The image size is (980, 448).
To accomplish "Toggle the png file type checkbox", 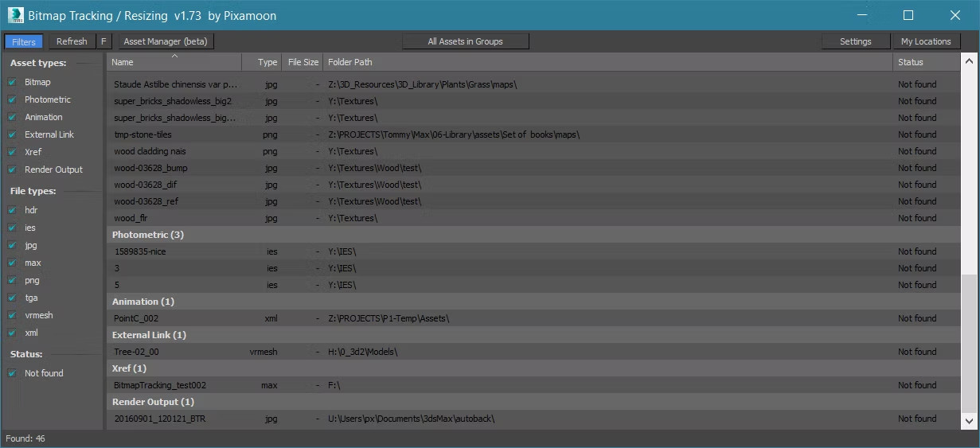I will 12,280.
